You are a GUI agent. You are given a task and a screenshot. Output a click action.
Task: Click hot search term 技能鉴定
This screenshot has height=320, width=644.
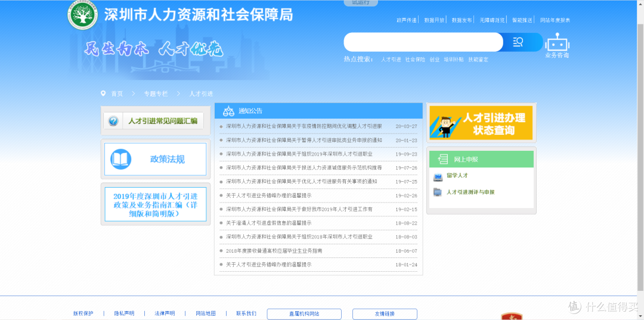click(478, 60)
